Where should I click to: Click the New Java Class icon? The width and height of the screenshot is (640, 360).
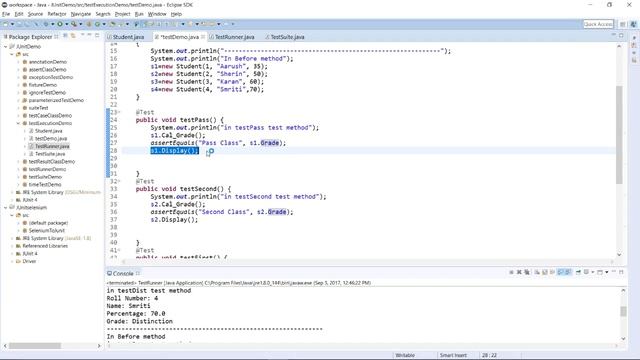[x=97, y=24]
